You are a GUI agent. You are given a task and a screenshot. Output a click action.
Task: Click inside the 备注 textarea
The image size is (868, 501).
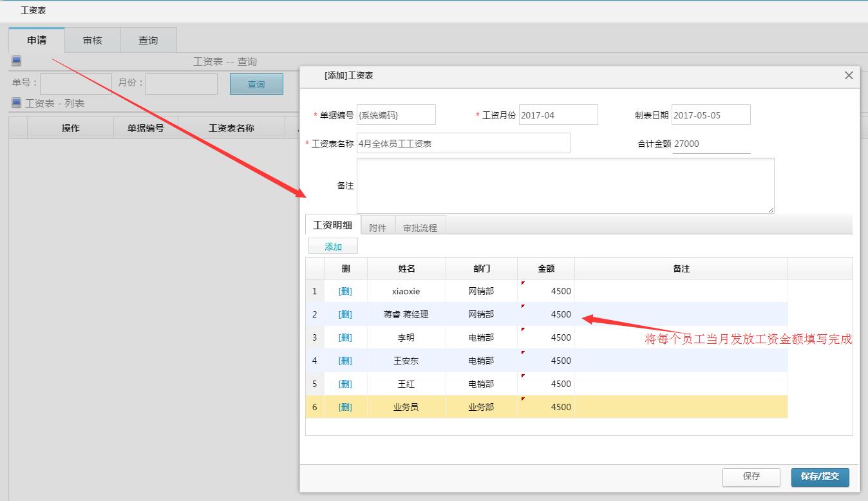[x=565, y=185]
